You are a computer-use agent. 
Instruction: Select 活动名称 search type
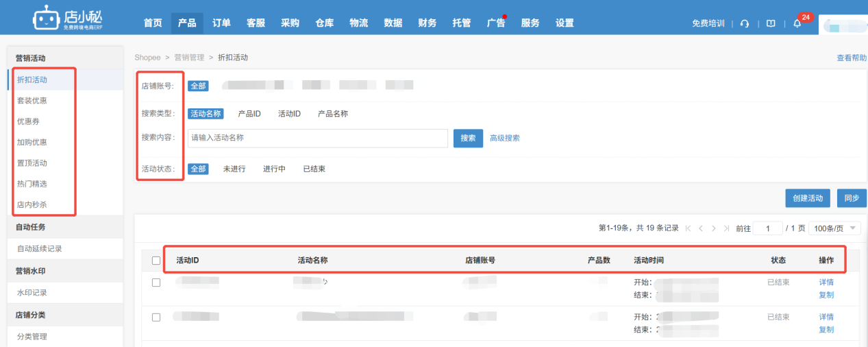click(206, 114)
